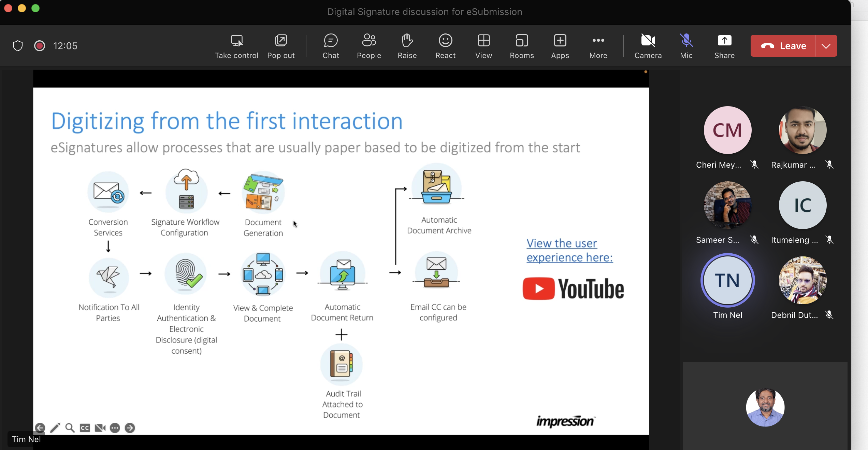Select the slide pen annotation tool
868x450 pixels.
click(x=55, y=428)
